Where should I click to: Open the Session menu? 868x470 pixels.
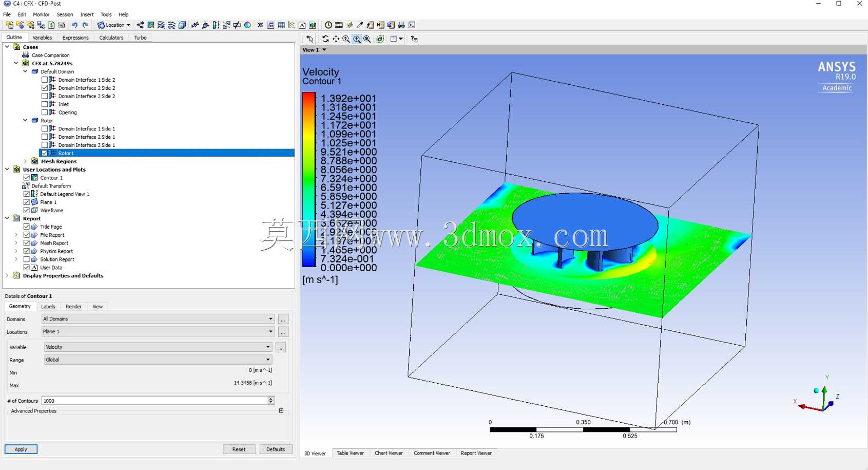[x=65, y=14]
